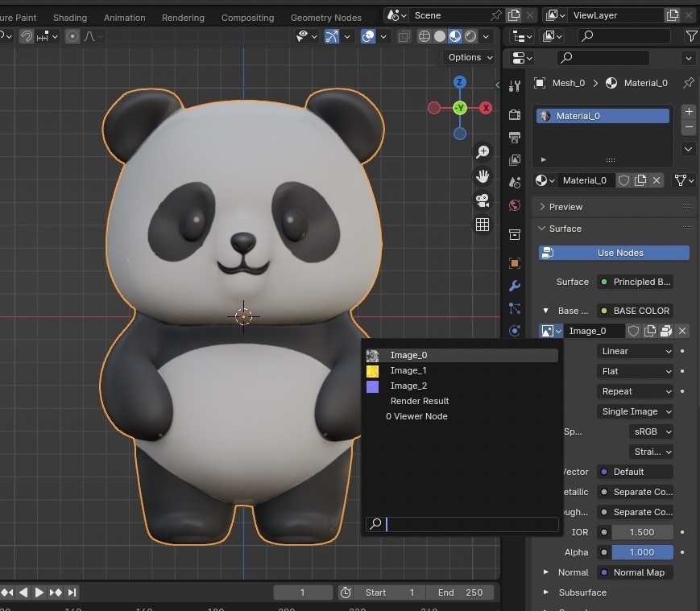The image size is (700, 611).
Task: Open the Physics Properties tab
Action: point(515,328)
